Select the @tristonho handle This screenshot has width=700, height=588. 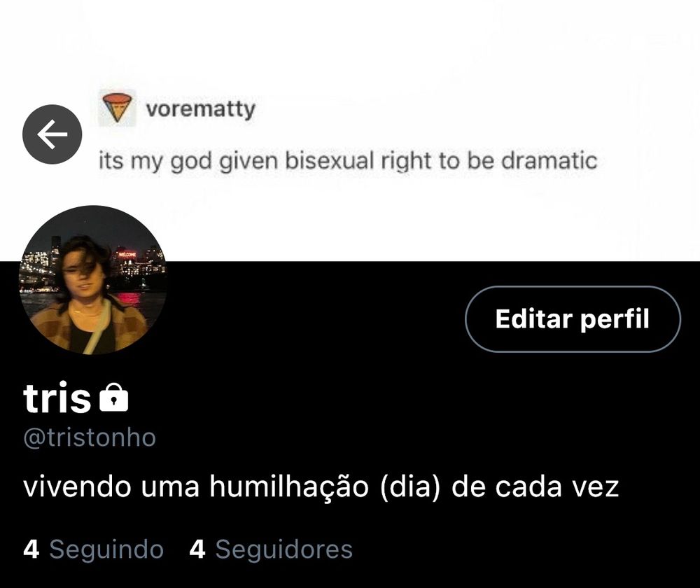point(90,437)
